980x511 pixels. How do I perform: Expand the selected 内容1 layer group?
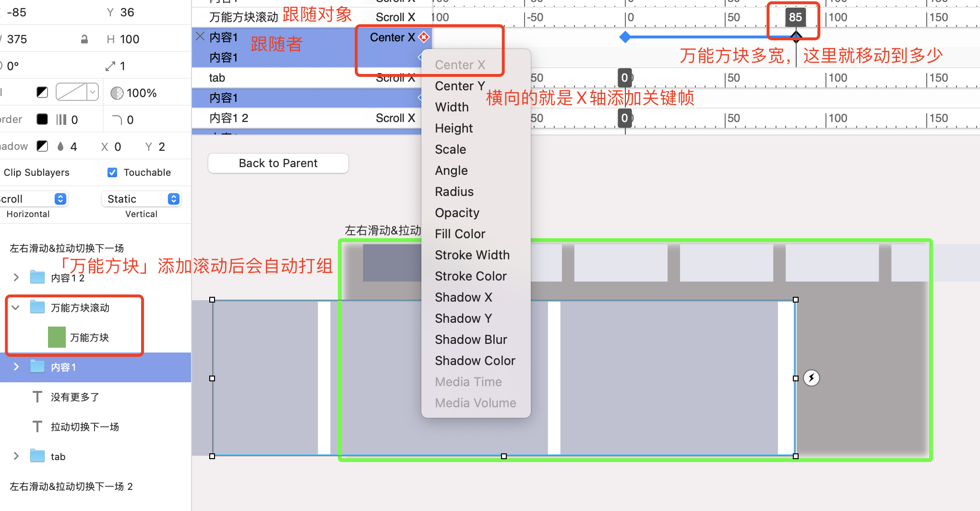coord(16,367)
